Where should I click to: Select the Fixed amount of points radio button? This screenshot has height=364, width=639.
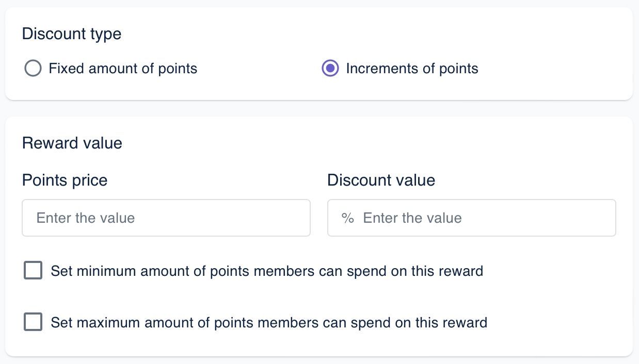pyautogui.click(x=33, y=69)
